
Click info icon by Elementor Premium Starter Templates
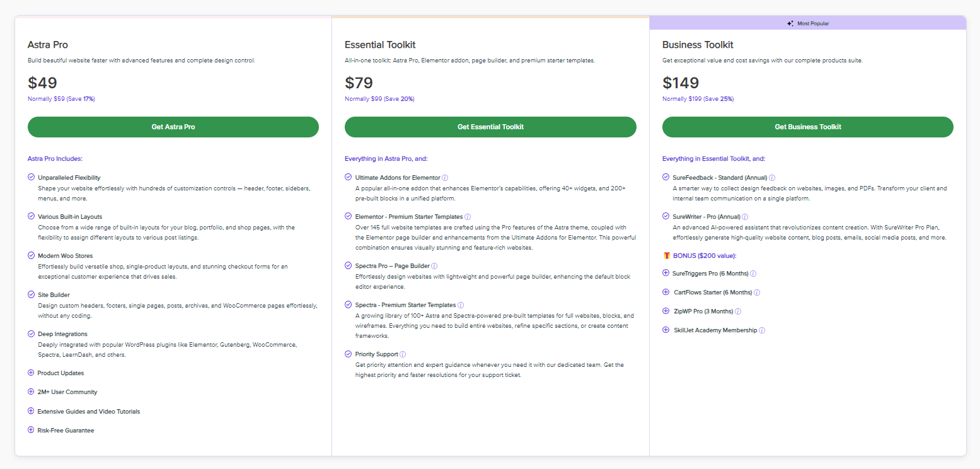(468, 217)
